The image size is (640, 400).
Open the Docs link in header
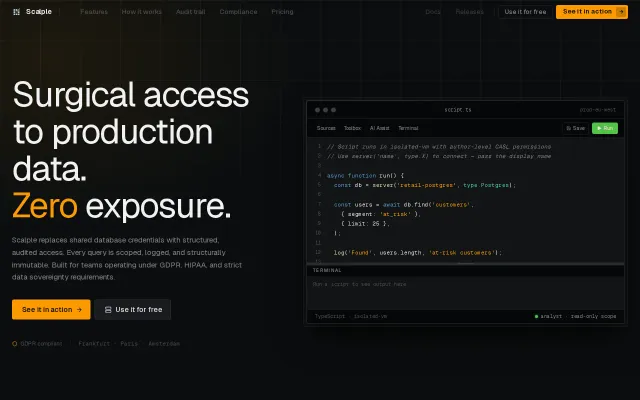tap(433, 12)
